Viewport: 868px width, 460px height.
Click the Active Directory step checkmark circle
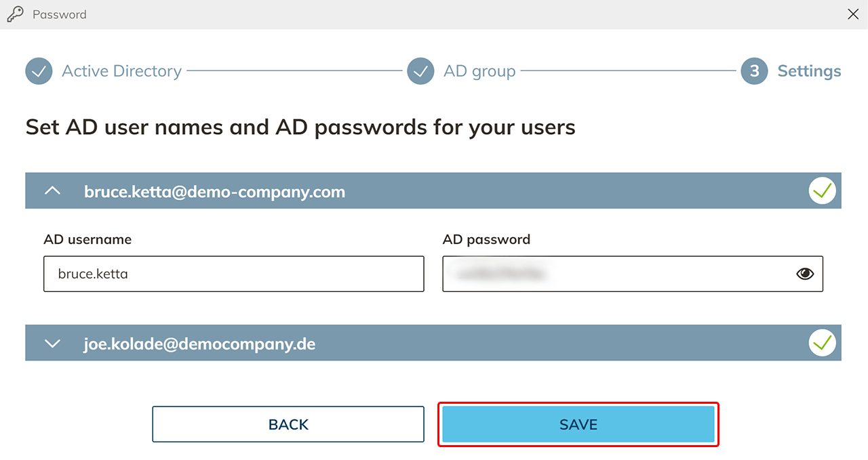click(39, 71)
